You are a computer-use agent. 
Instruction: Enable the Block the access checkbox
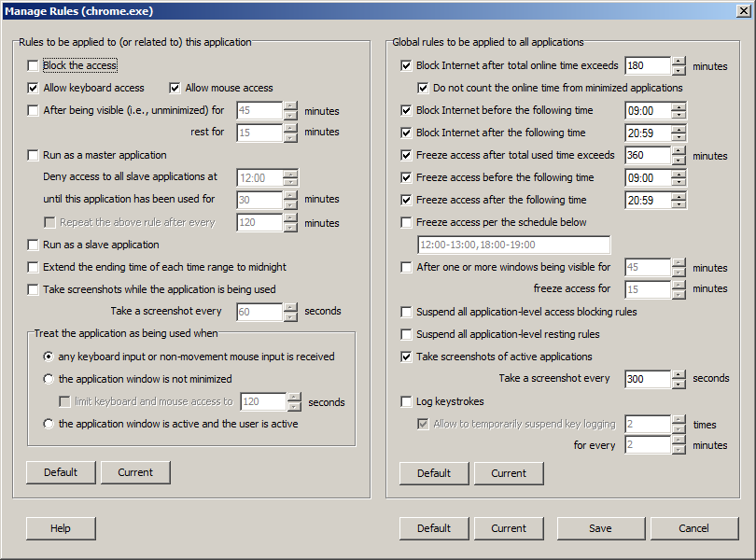pyautogui.click(x=33, y=65)
